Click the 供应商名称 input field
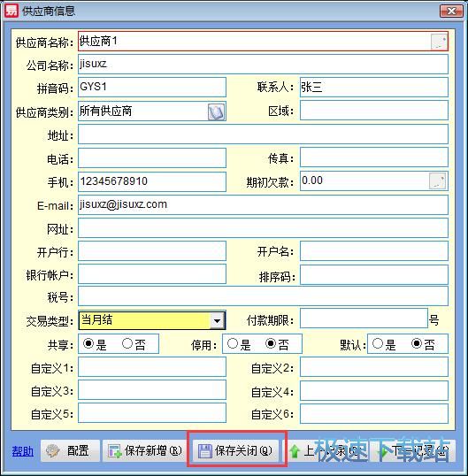The width and height of the screenshot is (468, 476). [x=263, y=42]
